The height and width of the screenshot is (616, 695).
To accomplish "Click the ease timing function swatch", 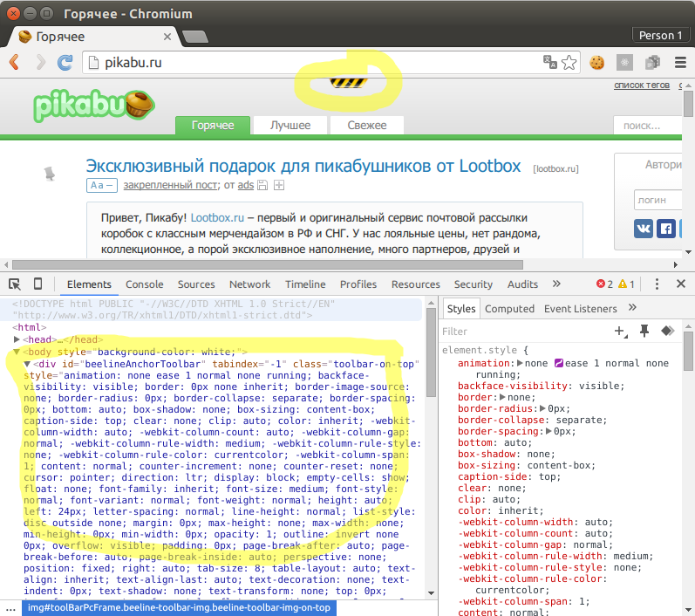I will (x=558, y=363).
